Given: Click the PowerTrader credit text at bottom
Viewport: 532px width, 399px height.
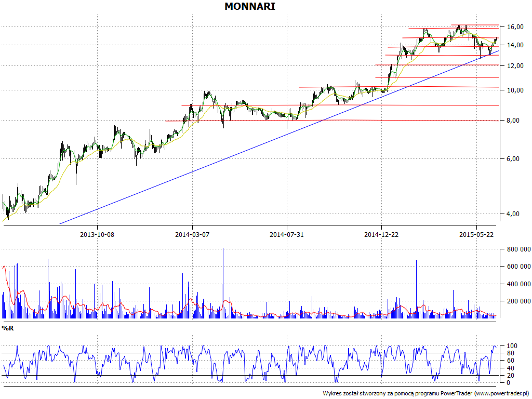Looking at the screenshot, I should pyautogui.click(x=427, y=394).
